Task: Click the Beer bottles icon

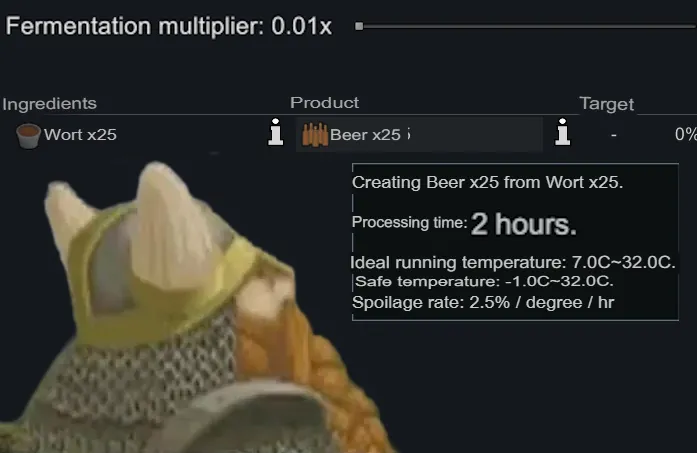Action: pyautogui.click(x=315, y=135)
